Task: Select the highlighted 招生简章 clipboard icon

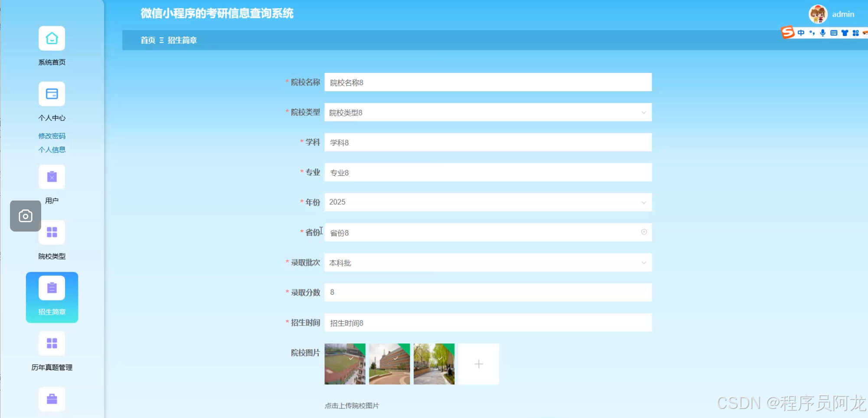Action: click(52, 287)
